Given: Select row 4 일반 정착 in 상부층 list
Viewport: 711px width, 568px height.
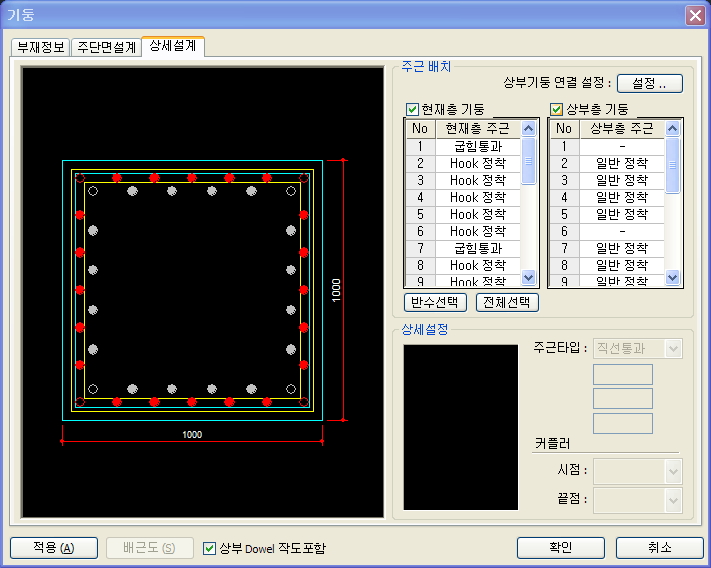Looking at the screenshot, I should (622, 197).
